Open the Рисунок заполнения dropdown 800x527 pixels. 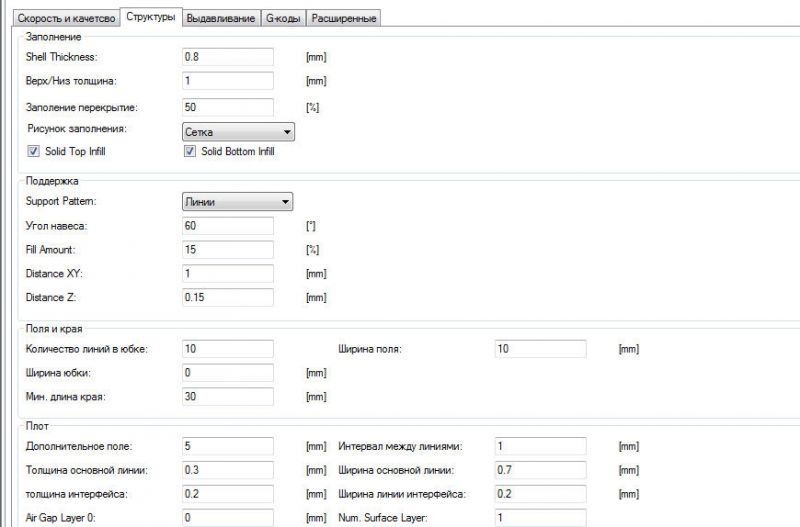(237, 131)
